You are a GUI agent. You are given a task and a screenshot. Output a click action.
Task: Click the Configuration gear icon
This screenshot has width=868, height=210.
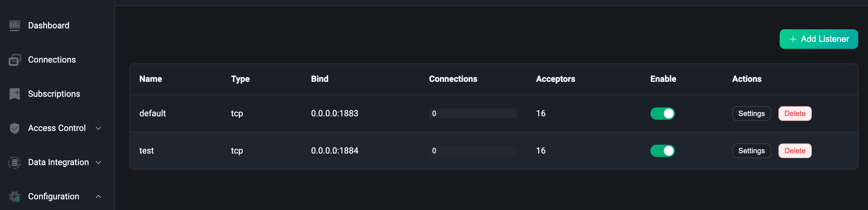(x=14, y=197)
